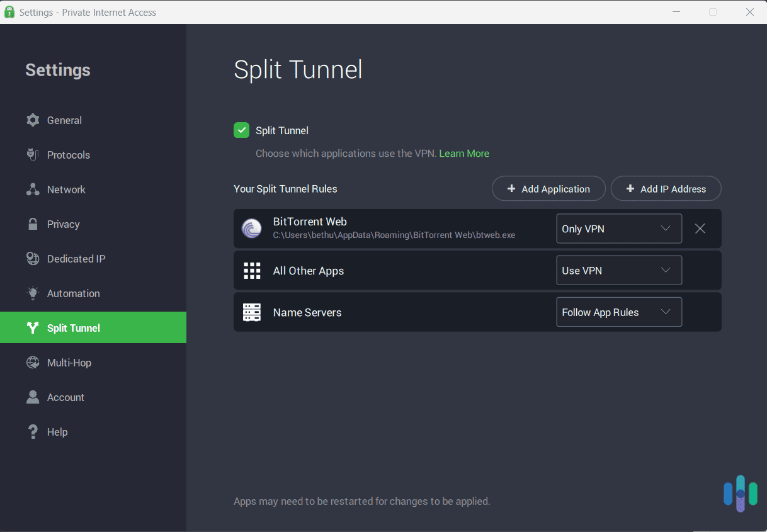Select the Protocols sidebar icon
Image resolution: width=767 pixels, height=532 pixels.
tap(33, 155)
